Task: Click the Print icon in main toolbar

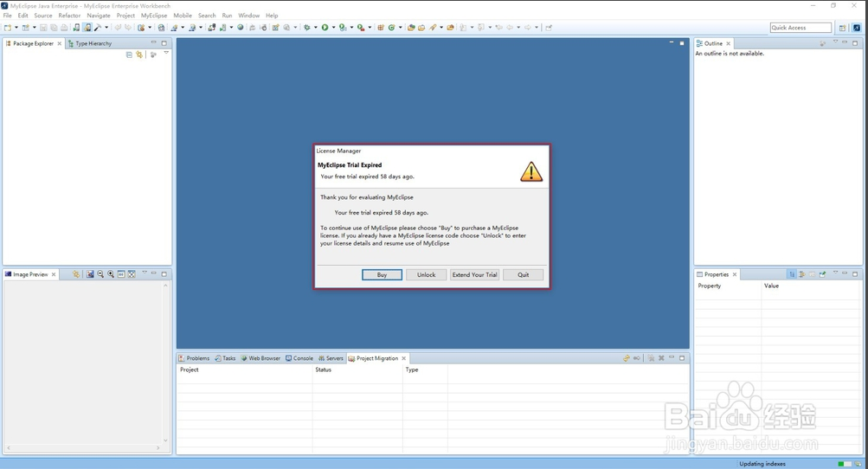Action: [x=64, y=28]
